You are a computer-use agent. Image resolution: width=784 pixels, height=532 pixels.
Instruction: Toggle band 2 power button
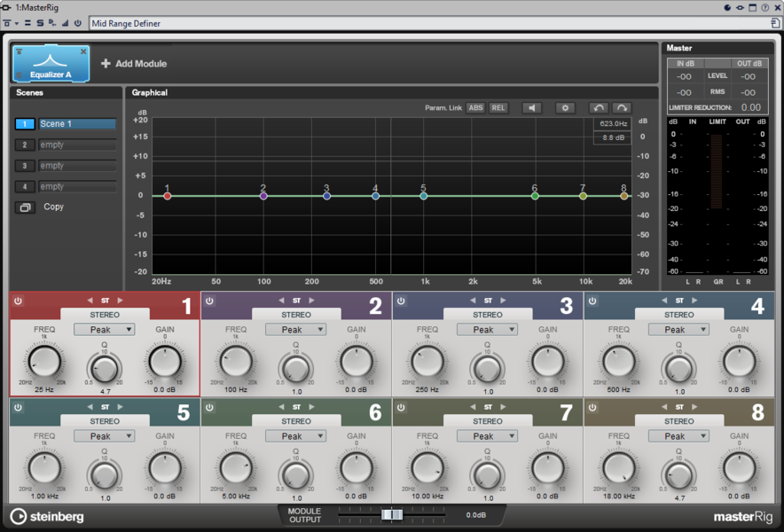(209, 301)
